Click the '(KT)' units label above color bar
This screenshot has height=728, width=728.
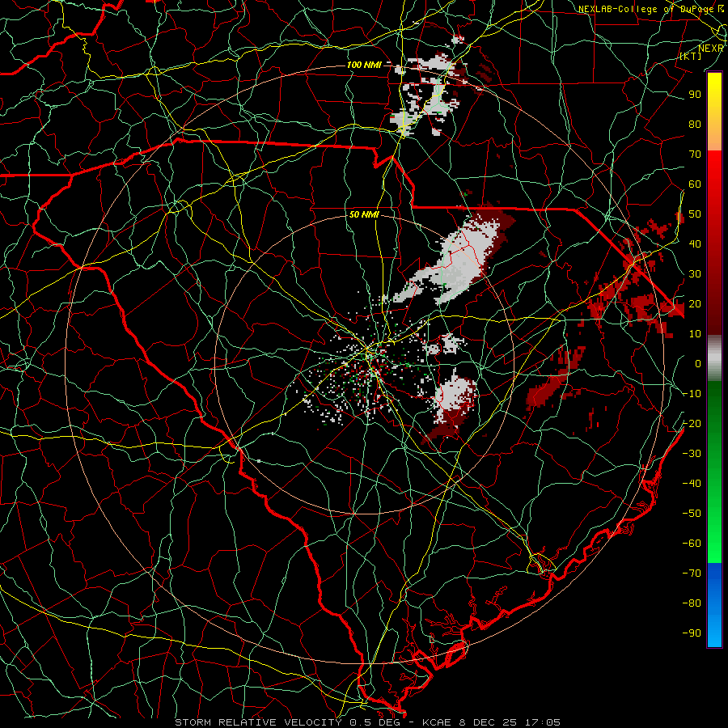[691, 56]
